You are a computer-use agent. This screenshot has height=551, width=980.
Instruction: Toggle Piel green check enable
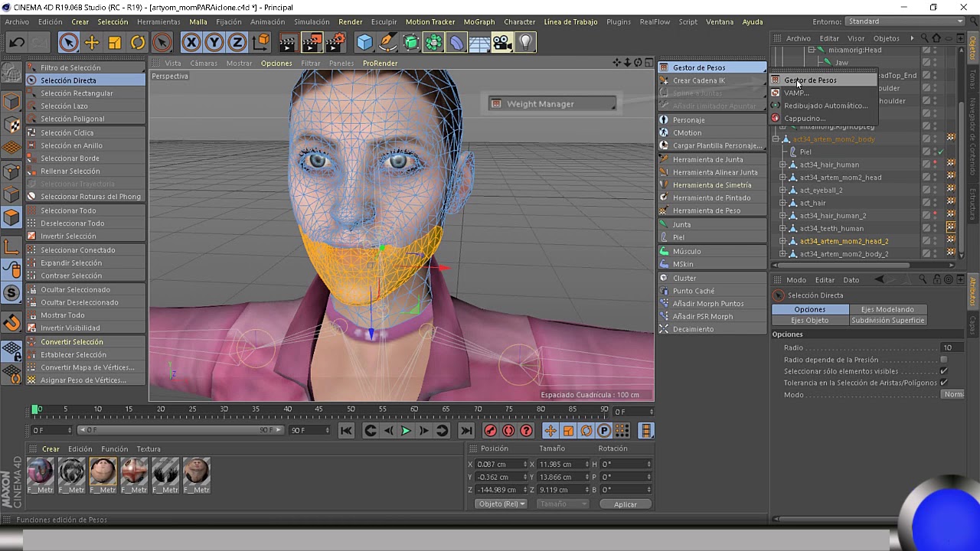(940, 152)
